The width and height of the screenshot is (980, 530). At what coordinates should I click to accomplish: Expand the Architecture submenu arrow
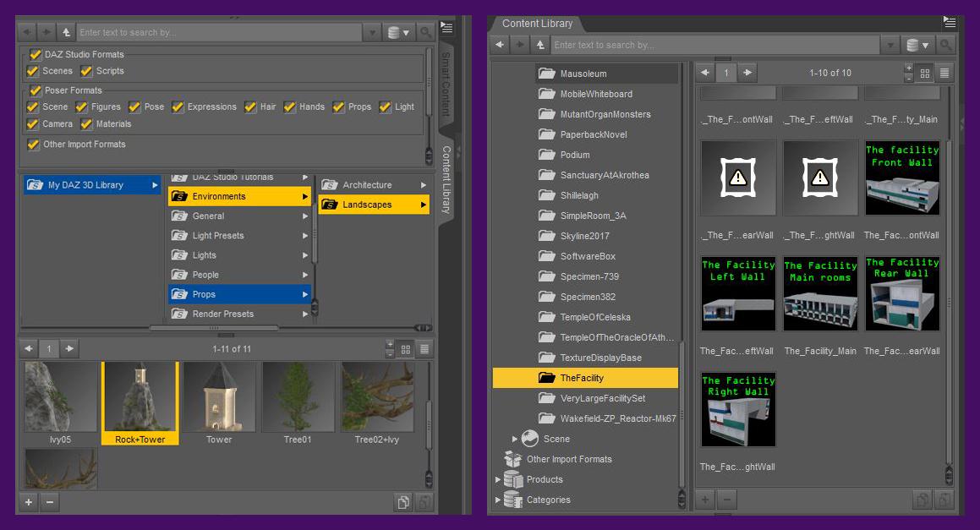[x=423, y=185]
